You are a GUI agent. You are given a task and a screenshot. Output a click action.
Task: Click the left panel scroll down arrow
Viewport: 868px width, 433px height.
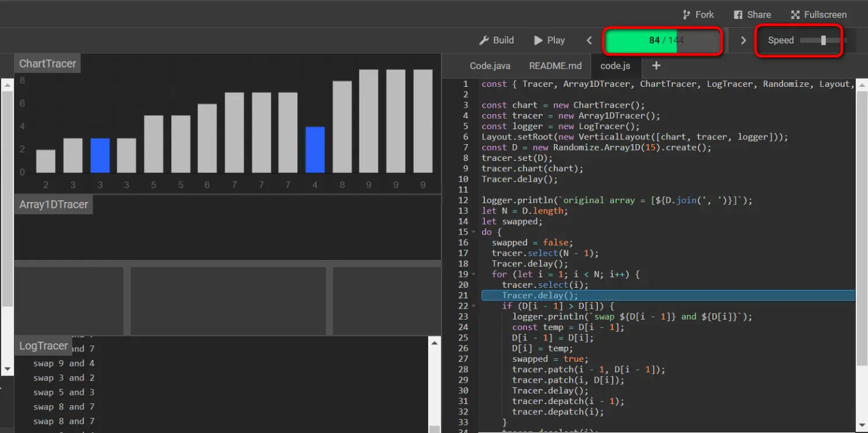pos(7,369)
